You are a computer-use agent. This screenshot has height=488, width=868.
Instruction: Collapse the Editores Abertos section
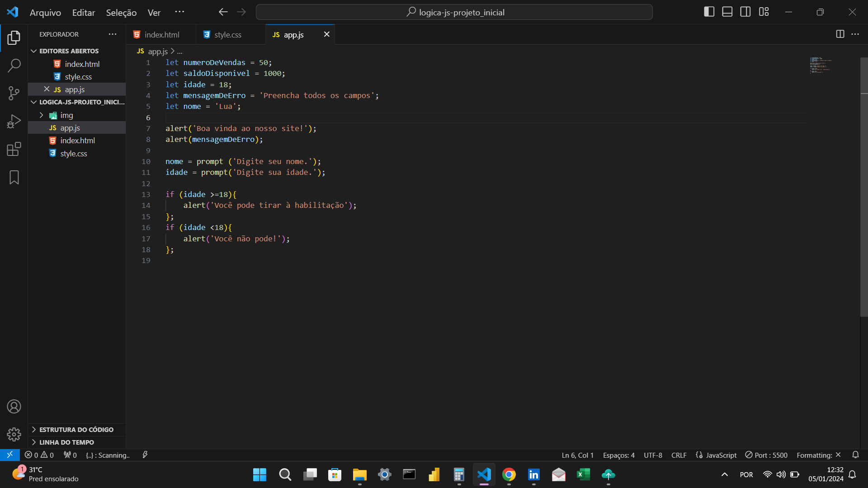coord(77,51)
